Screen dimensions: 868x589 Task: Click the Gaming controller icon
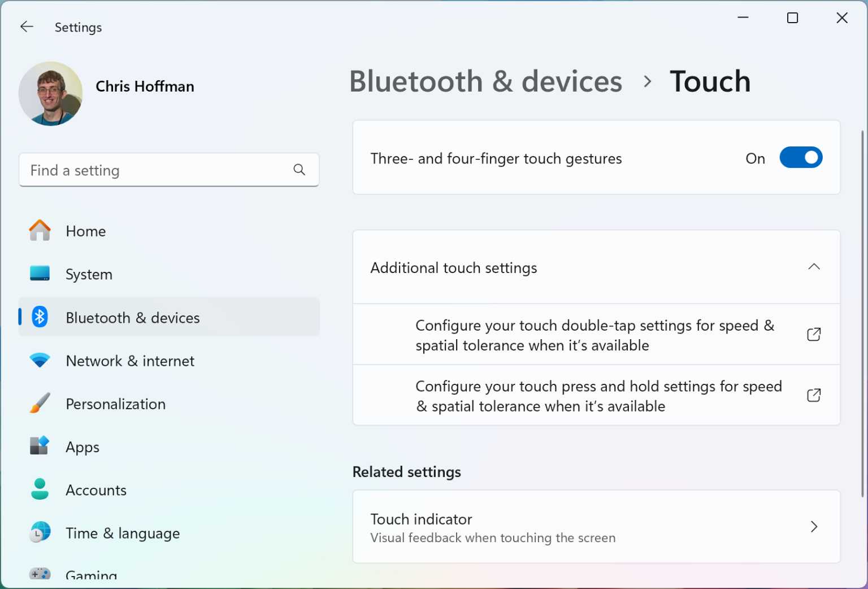tap(40, 574)
